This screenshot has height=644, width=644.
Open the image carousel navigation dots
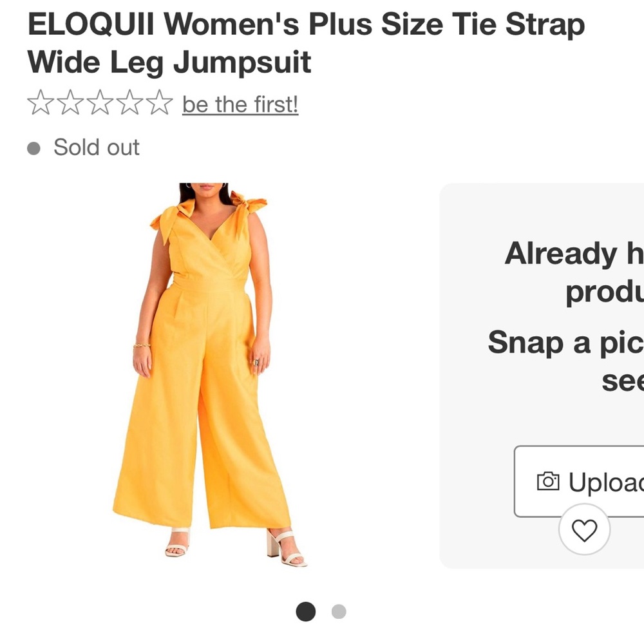[x=322, y=611]
